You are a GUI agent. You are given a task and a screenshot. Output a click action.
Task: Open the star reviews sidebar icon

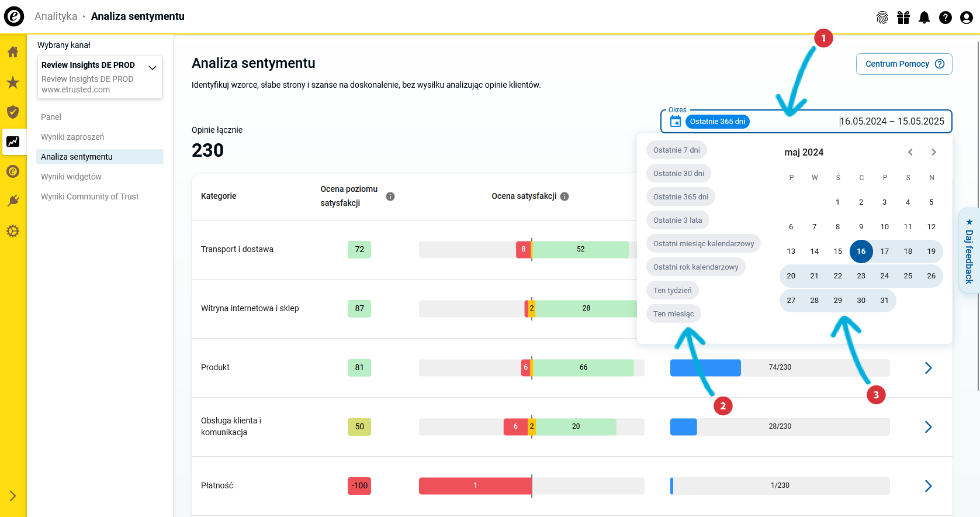13,82
